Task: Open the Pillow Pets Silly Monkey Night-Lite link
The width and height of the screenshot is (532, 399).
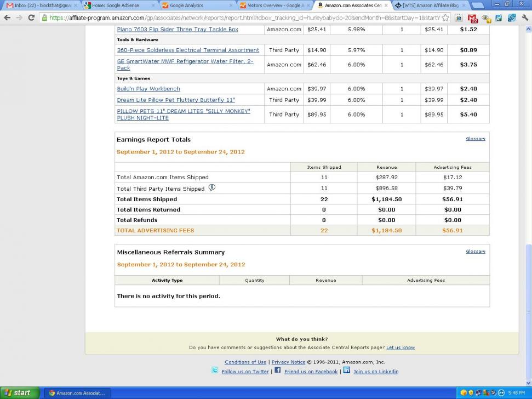Action: pos(184,115)
